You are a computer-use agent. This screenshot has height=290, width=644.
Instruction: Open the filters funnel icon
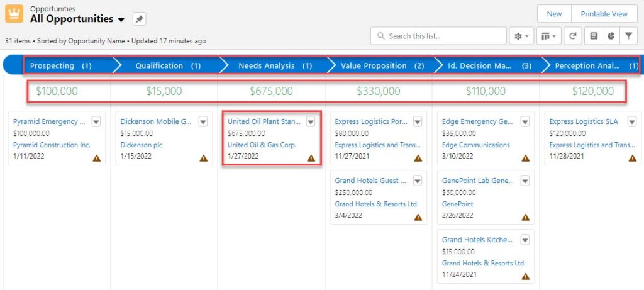tap(628, 36)
